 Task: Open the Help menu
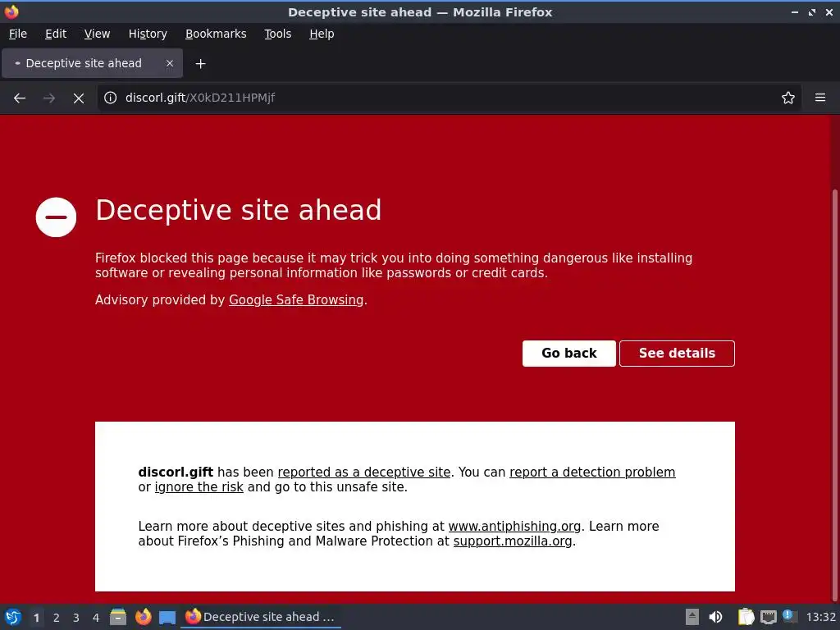pyautogui.click(x=322, y=34)
